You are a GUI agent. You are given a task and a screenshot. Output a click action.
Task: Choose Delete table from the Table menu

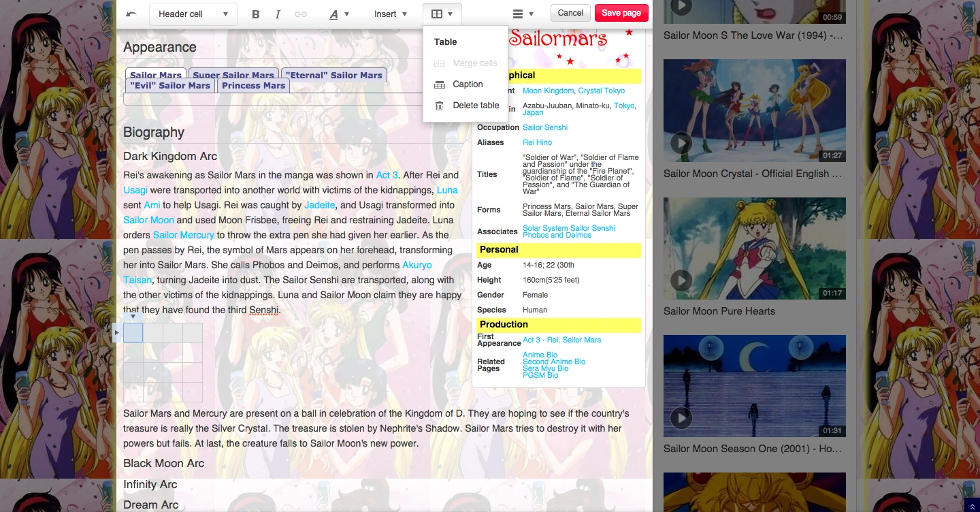[465, 106]
